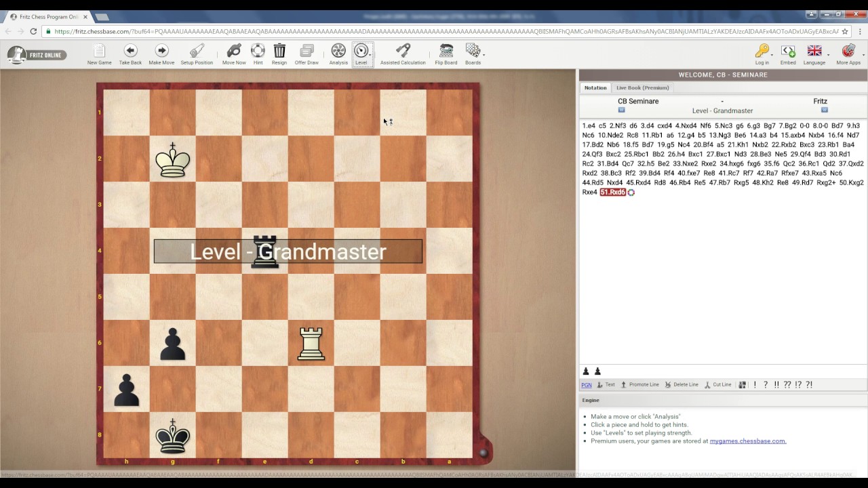Jump to move 24.Qf3 in notation

(592, 155)
